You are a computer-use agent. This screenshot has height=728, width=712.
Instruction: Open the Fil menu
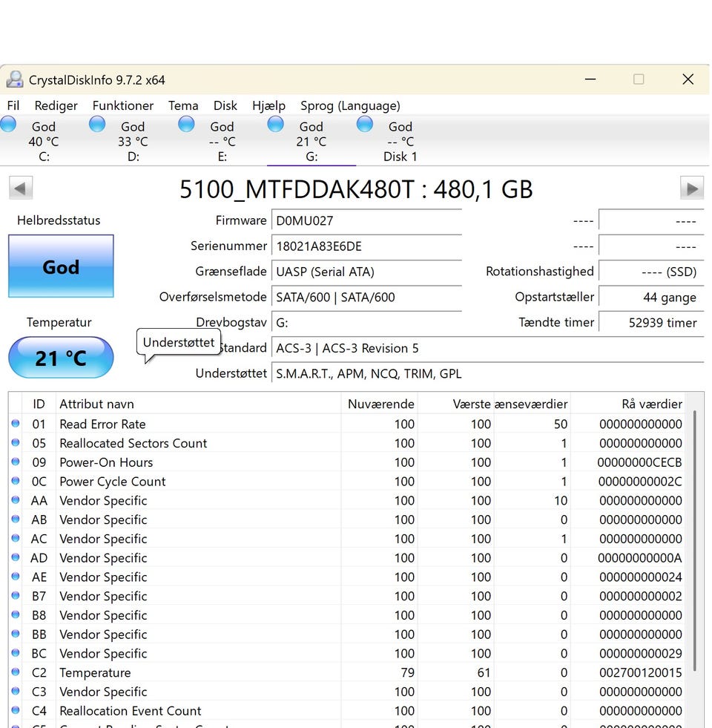point(13,105)
